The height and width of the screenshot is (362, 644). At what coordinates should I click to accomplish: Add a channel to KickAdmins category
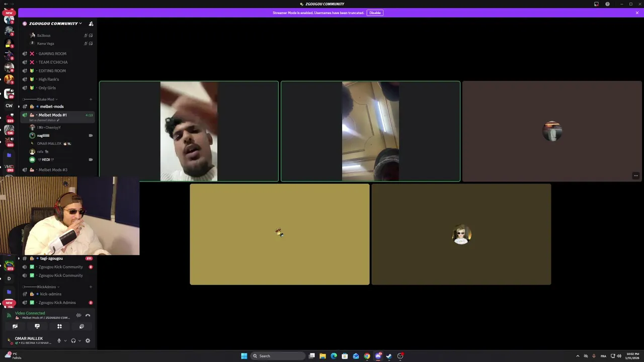[x=91, y=287]
